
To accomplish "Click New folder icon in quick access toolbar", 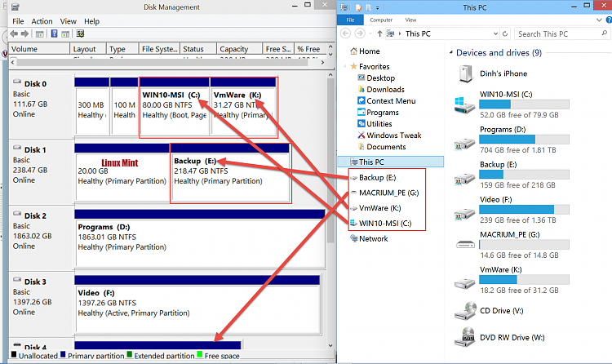I will point(368,7).
